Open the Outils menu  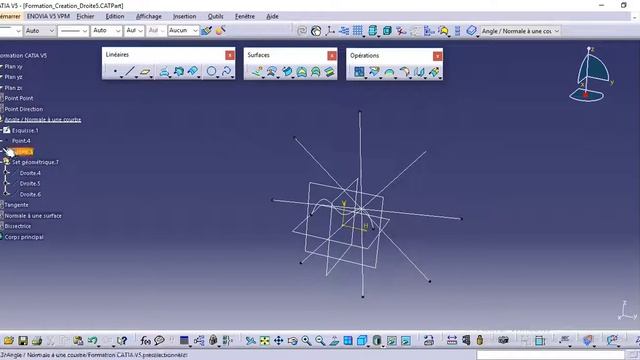(216, 16)
